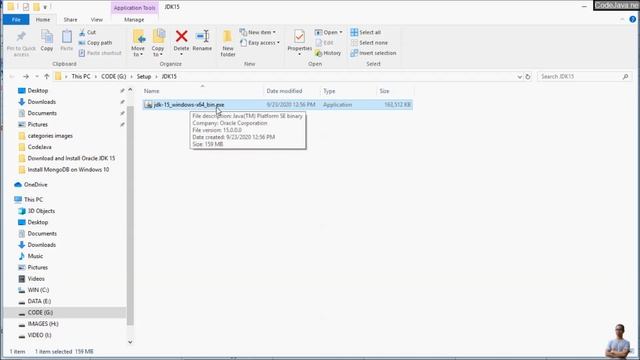The image size is (640, 360).
Task: Expand the address bar history dropdown
Action: [519, 76]
